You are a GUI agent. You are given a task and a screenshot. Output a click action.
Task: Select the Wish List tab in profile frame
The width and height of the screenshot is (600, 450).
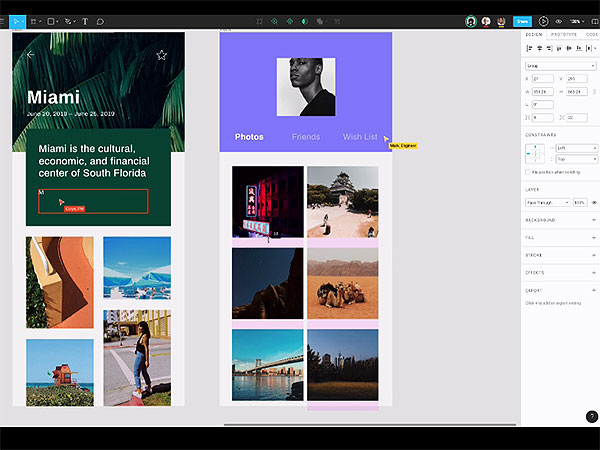click(x=360, y=137)
